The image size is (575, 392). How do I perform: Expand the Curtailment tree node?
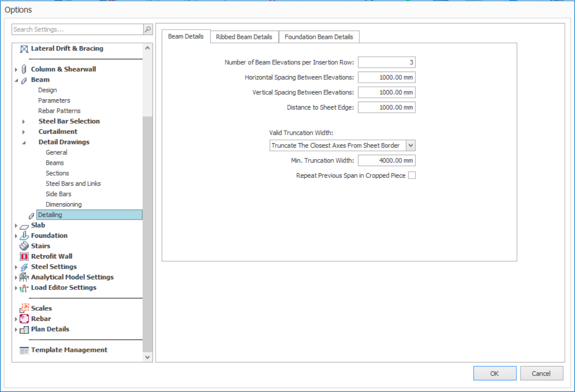24,132
